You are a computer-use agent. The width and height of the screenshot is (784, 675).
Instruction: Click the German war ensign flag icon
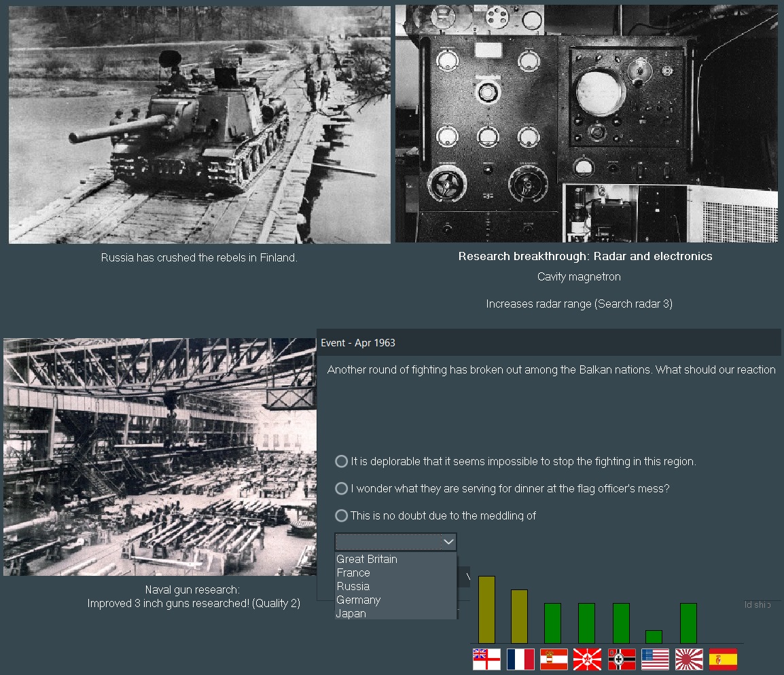(x=622, y=659)
